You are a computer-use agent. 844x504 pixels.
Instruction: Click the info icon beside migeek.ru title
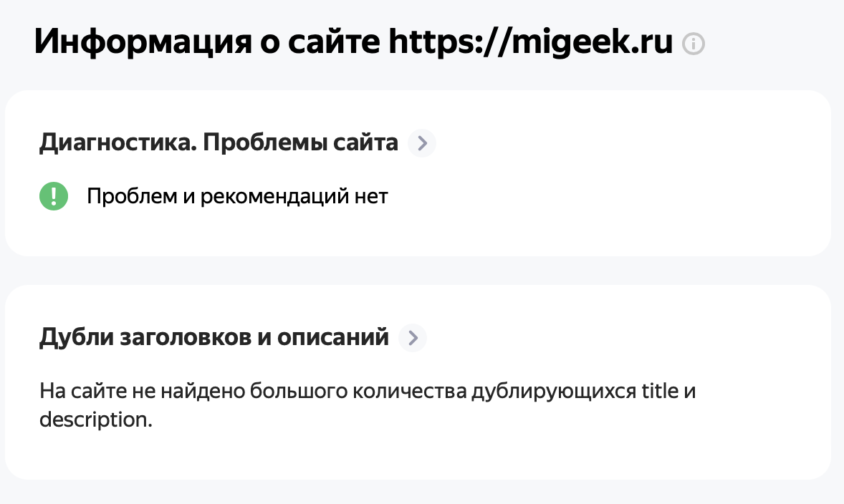click(x=694, y=44)
